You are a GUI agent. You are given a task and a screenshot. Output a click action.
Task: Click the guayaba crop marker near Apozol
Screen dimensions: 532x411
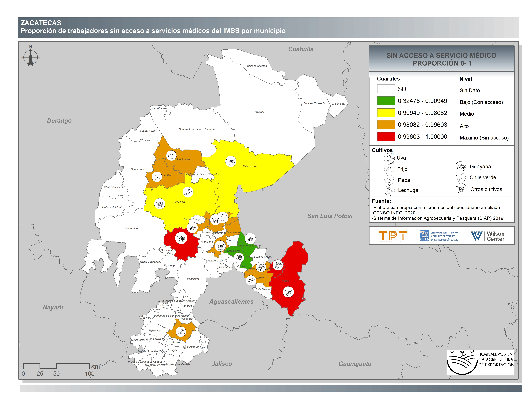(x=181, y=332)
